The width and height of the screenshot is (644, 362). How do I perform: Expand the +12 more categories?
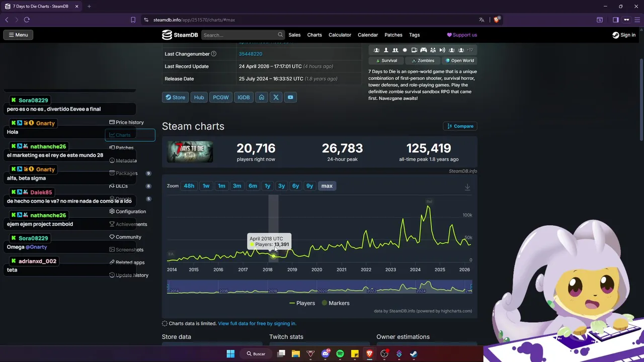(x=469, y=50)
